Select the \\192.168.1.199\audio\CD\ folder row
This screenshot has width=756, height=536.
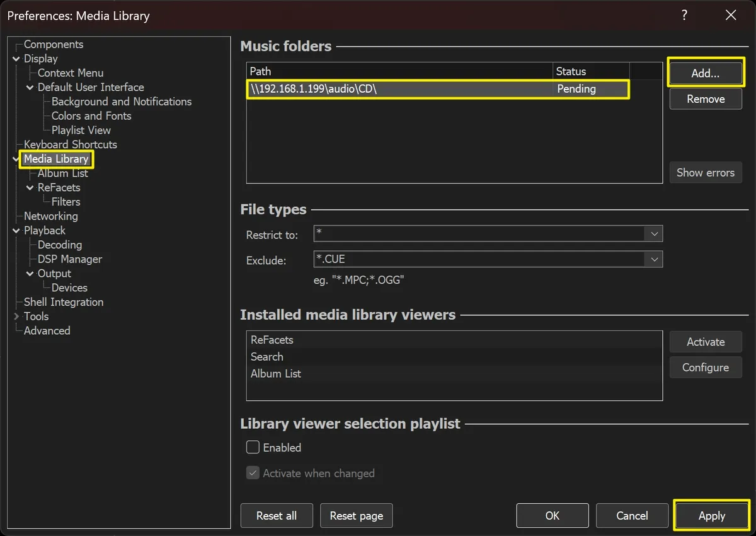[x=438, y=89]
